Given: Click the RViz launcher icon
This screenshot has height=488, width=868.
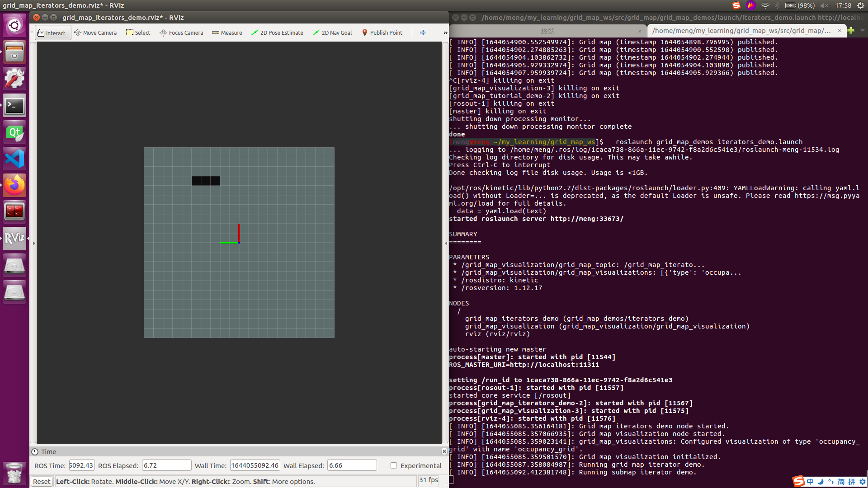Looking at the screenshot, I should pos(14,239).
